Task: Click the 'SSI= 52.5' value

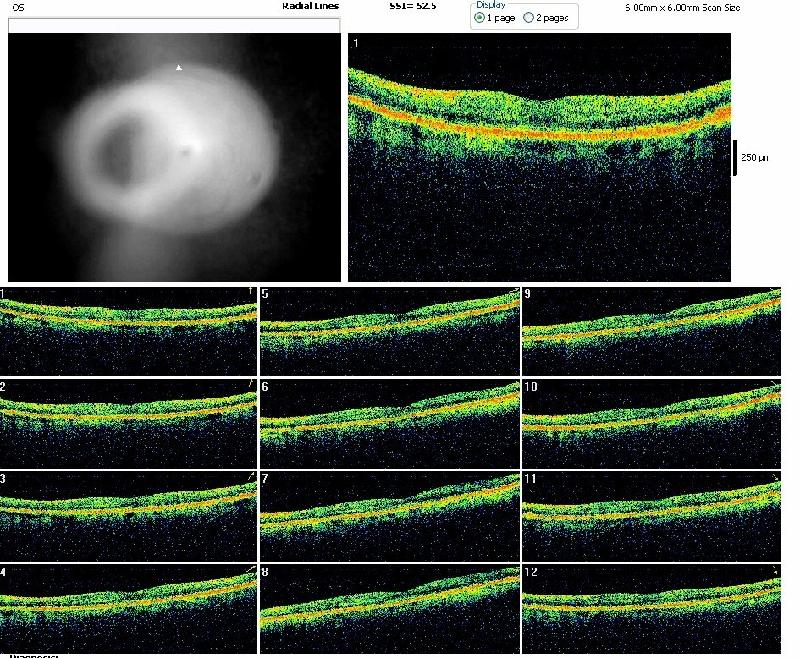Action: 412,6
